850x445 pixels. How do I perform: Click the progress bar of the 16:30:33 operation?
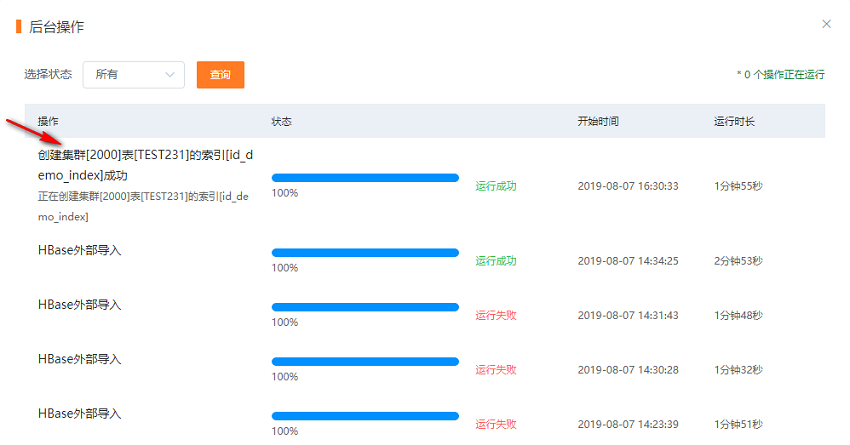click(x=365, y=178)
